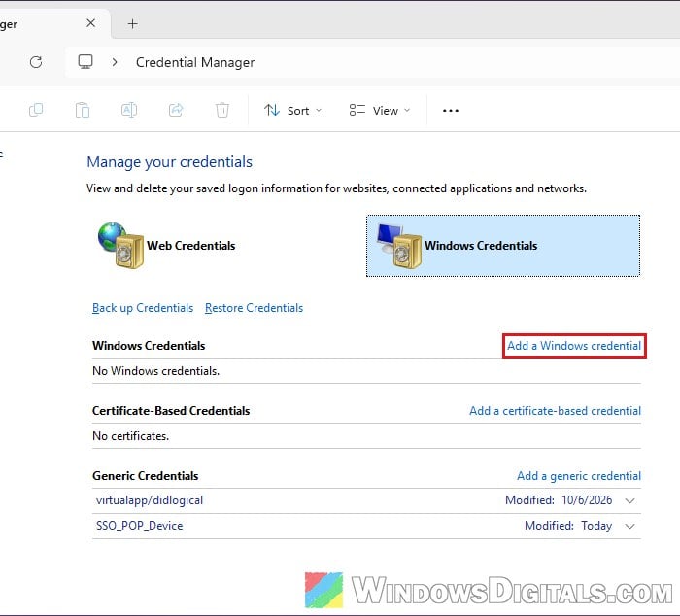Click Add a generic credential
The image size is (680, 616).
point(579,476)
